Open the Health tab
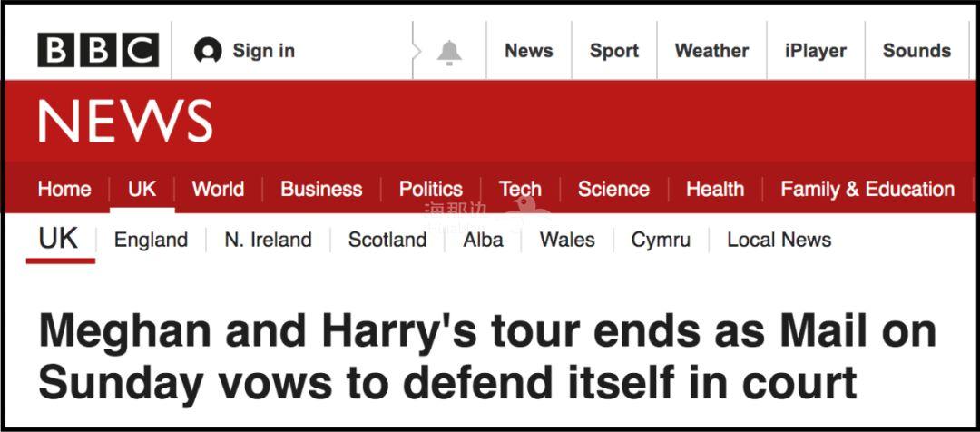The image size is (980, 432). point(715,189)
